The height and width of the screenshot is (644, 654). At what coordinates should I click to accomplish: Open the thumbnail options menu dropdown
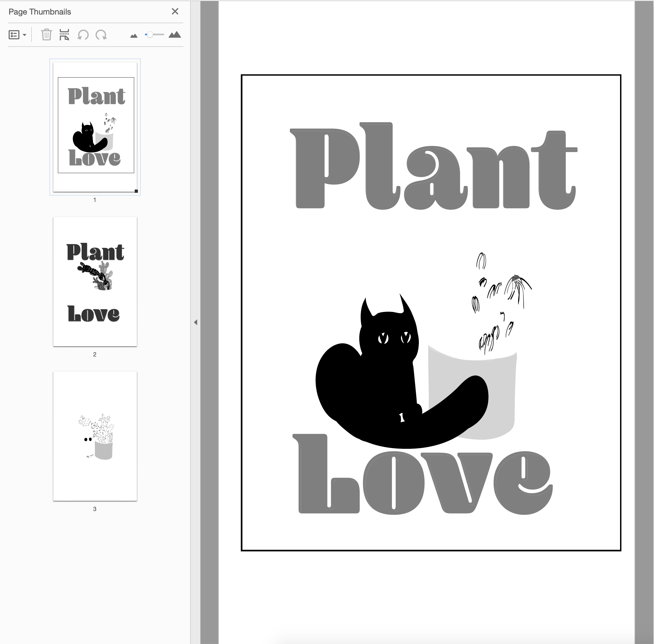pos(17,35)
